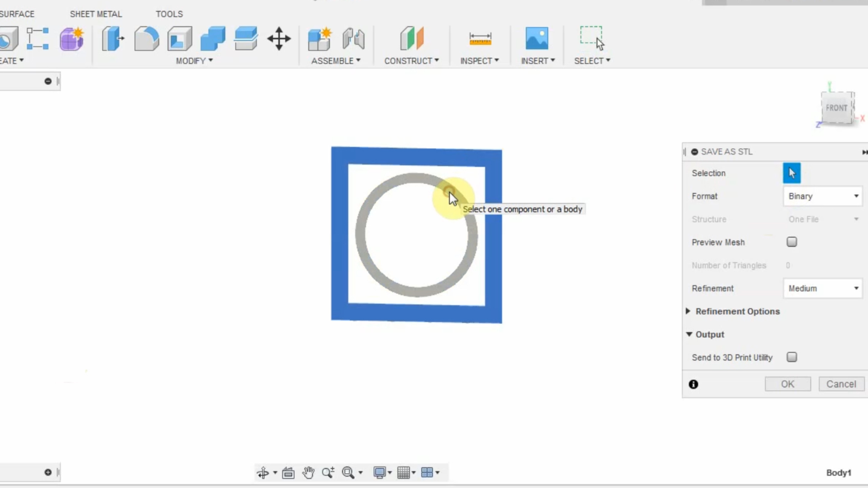The width and height of the screenshot is (868, 488).
Task: Open the Format dropdown set to Binary
Action: point(822,196)
